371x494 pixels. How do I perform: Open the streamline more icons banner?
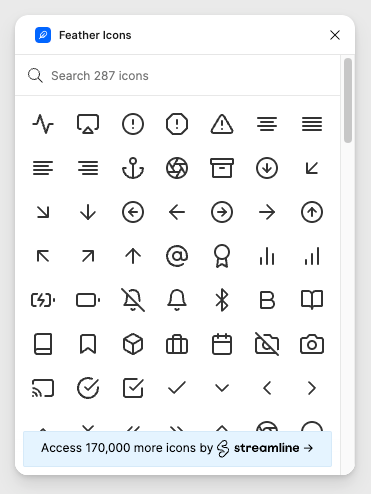[x=177, y=448]
